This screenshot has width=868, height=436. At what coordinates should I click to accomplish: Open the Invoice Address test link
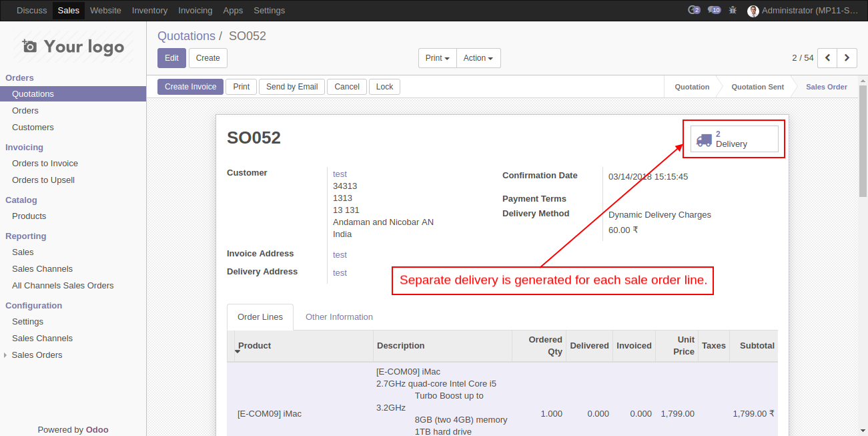[x=340, y=254]
